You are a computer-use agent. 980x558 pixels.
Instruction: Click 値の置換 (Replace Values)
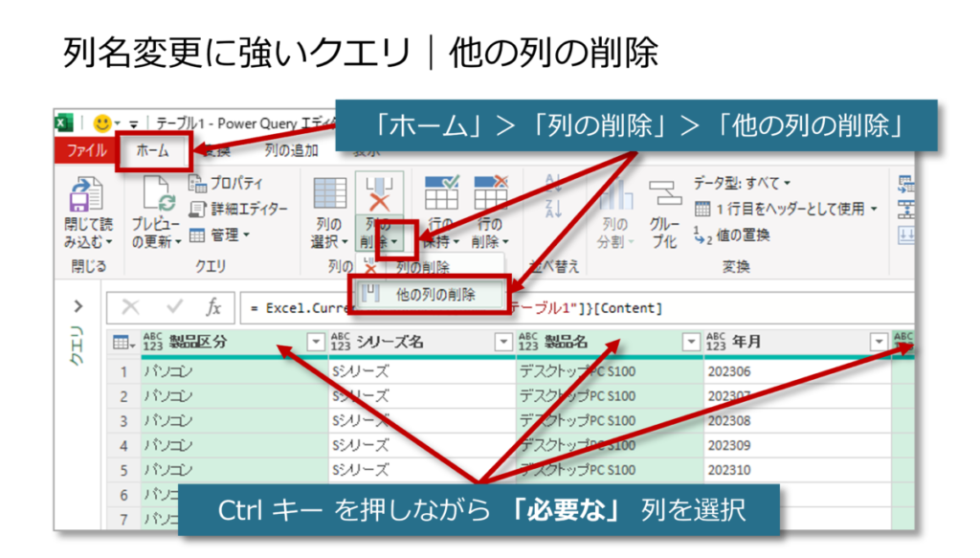click(x=732, y=234)
